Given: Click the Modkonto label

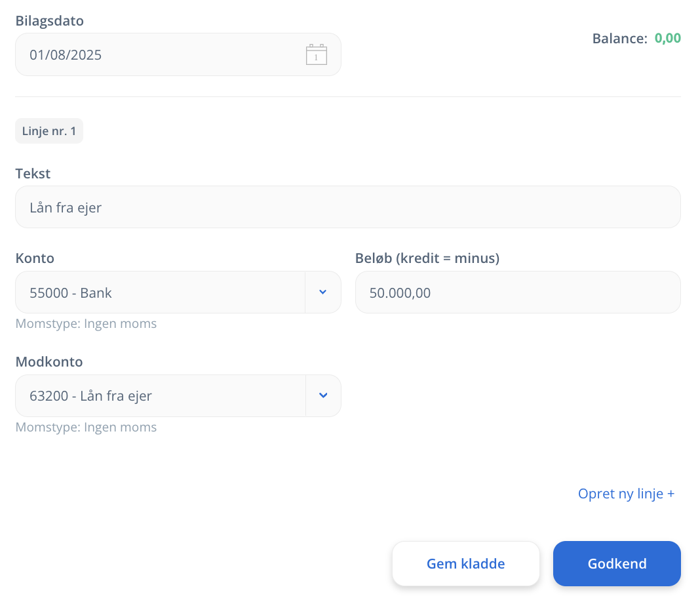Looking at the screenshot, I should (49, 362).
